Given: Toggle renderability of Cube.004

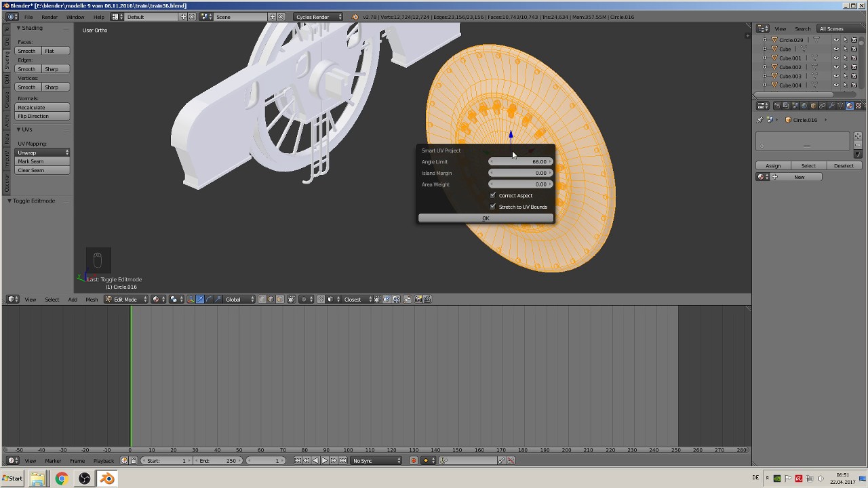Looking at the screenshot, I should pos(854,85).
